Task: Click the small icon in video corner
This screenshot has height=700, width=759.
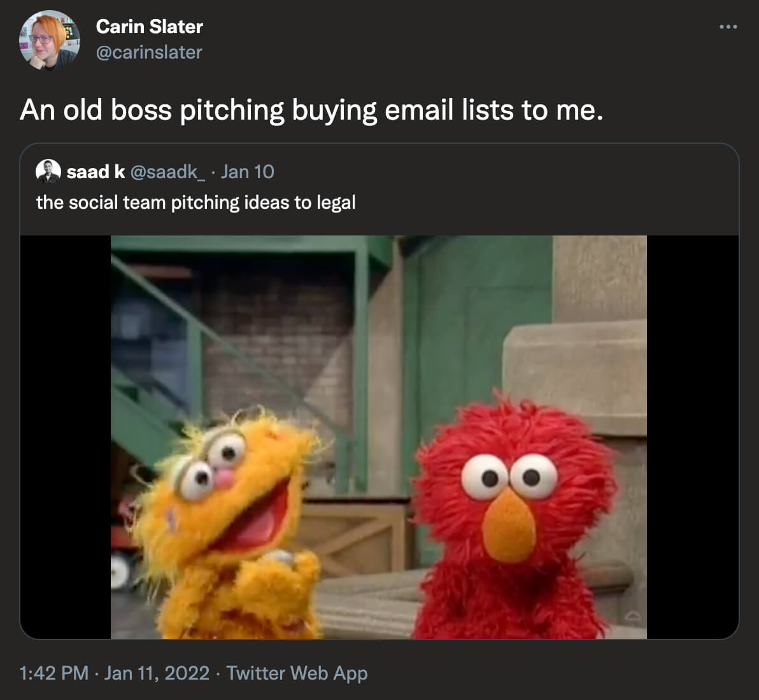Action: (x=633, y=616)
